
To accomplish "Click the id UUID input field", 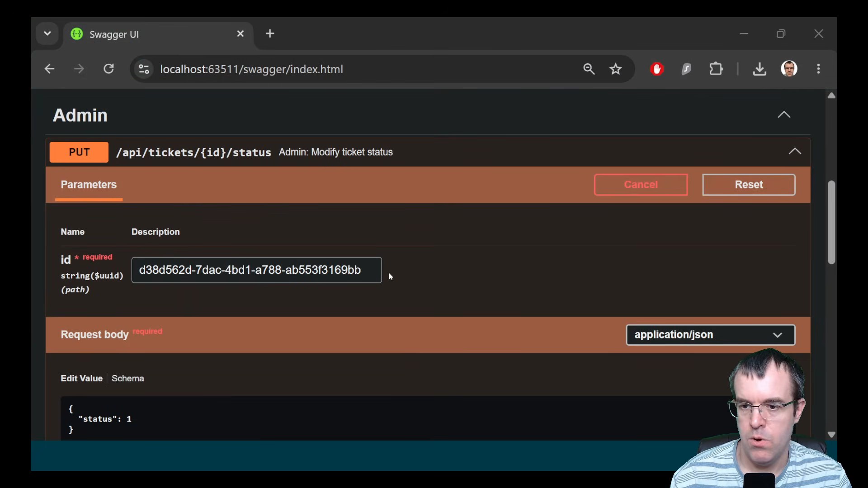I will coord(256,270).
